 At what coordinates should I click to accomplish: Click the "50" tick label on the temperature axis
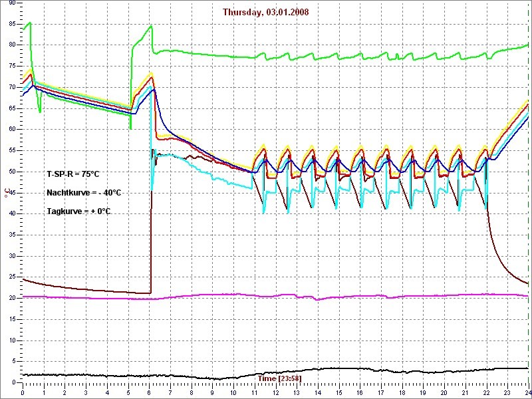pyautogui.click(x=12, y=172)
